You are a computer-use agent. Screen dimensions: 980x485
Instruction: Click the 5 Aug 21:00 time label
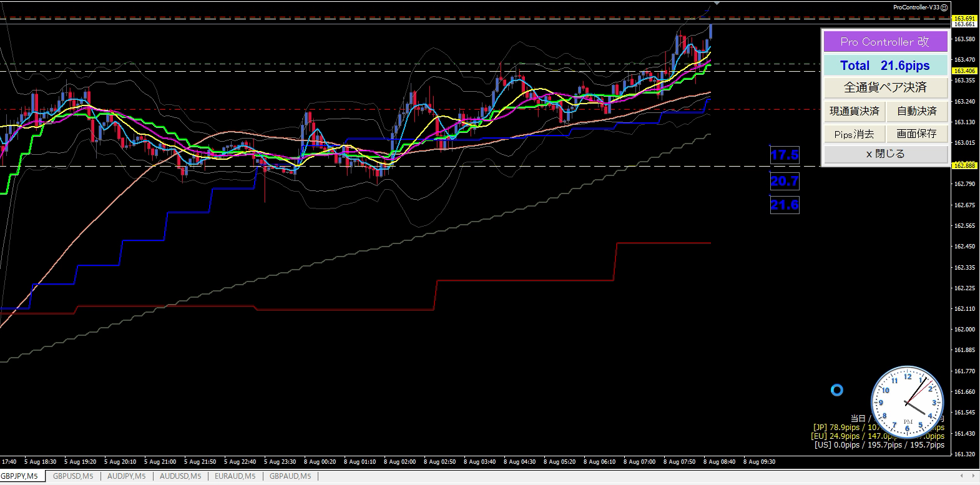tap(160, 462)
